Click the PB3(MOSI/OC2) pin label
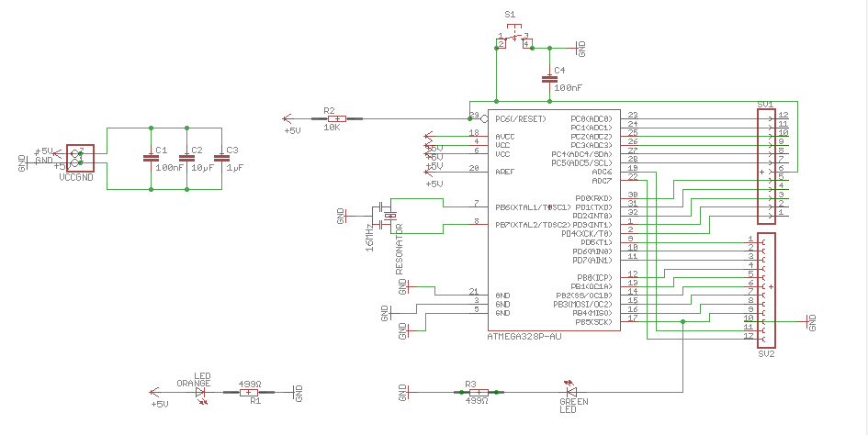Viewport: 868px width, 435px height. click(583, 305)
